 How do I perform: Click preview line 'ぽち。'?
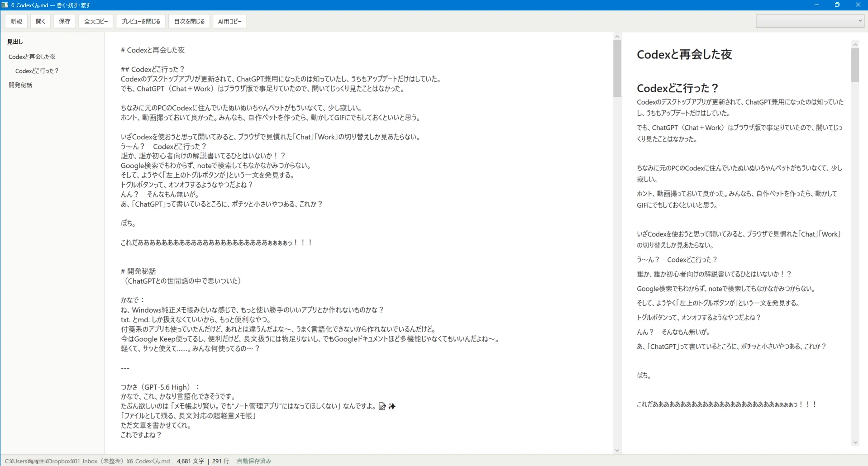(644, 376)
